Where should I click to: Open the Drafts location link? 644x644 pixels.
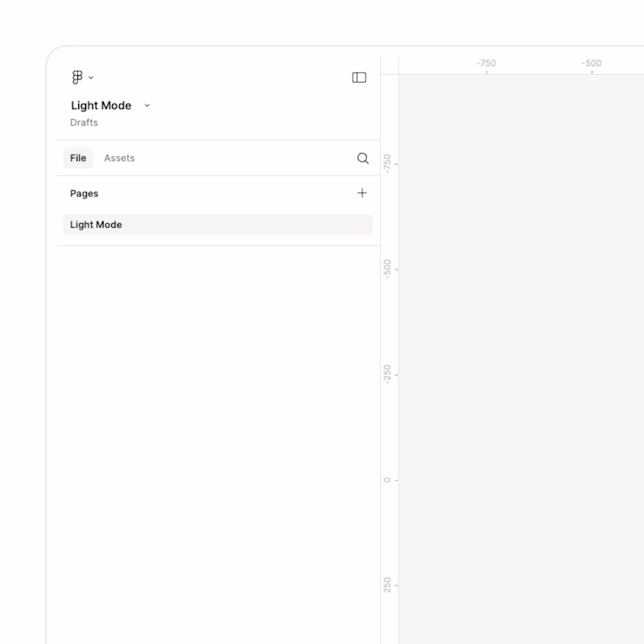click(x=84, y=122)
